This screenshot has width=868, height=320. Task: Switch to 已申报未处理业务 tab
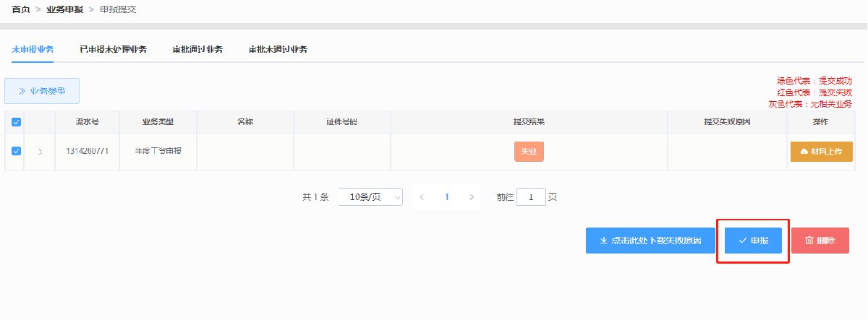pyautogui.click(x=113, y=50)
